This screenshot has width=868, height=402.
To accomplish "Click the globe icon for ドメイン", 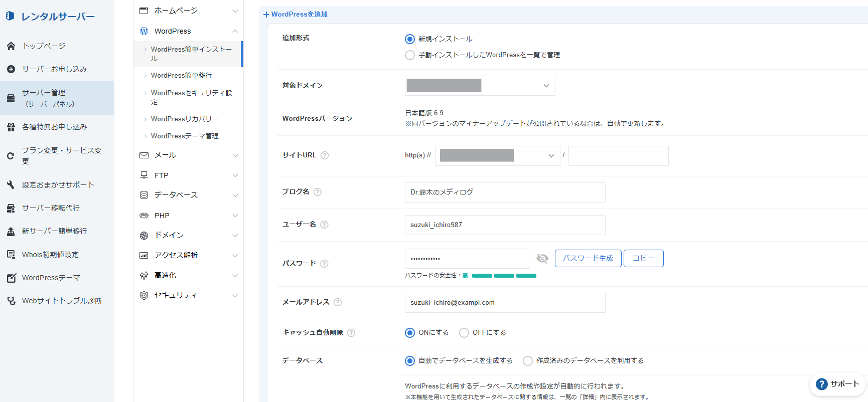I will click(x=144, y=235).
